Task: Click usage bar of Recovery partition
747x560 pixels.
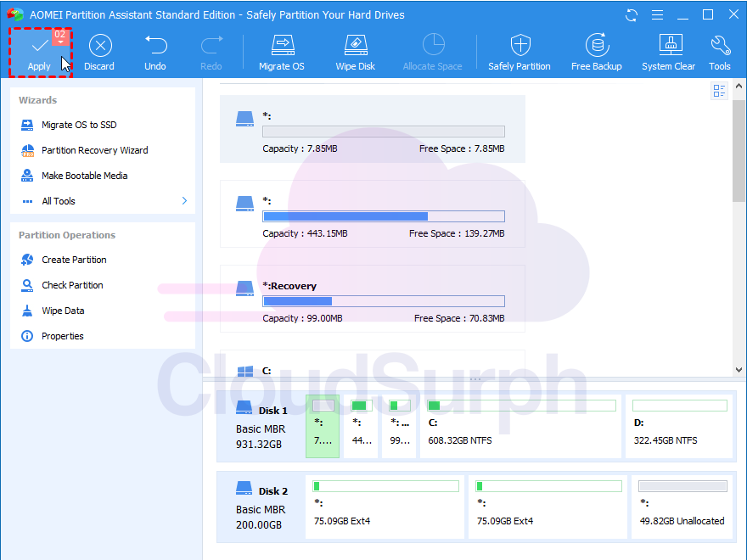Action: click(x=384, y=301)
